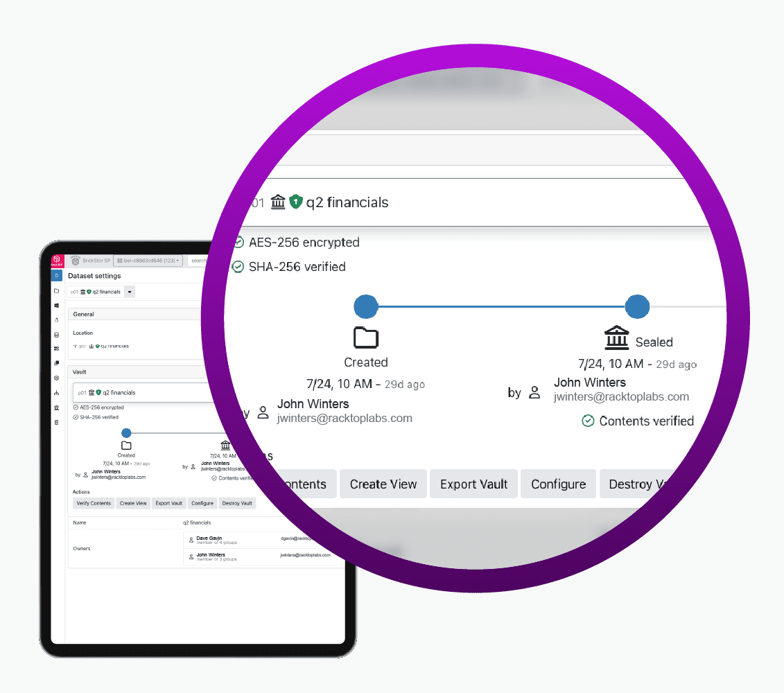Image resolution: width=784 pixels, height=693 pixels.
Task: Click the Dataset settings heading
Action: [x=94, y=276]
